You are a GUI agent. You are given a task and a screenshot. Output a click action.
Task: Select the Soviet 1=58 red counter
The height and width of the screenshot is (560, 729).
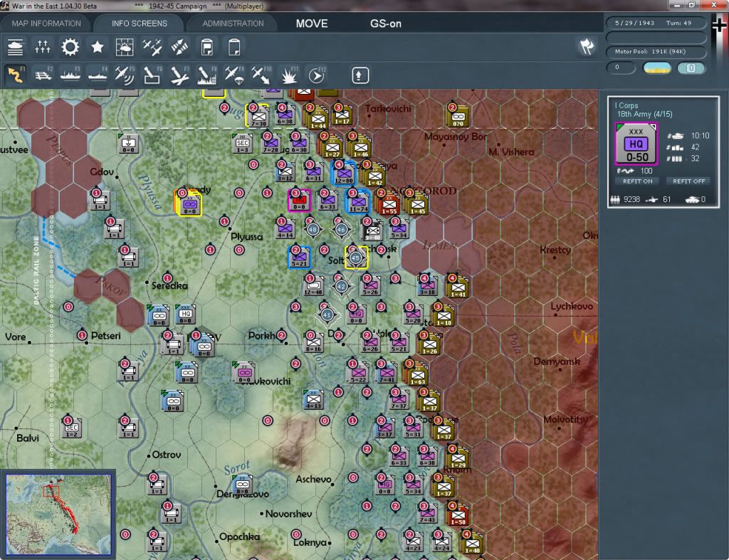pyautogui.click(x=458, y=515)
